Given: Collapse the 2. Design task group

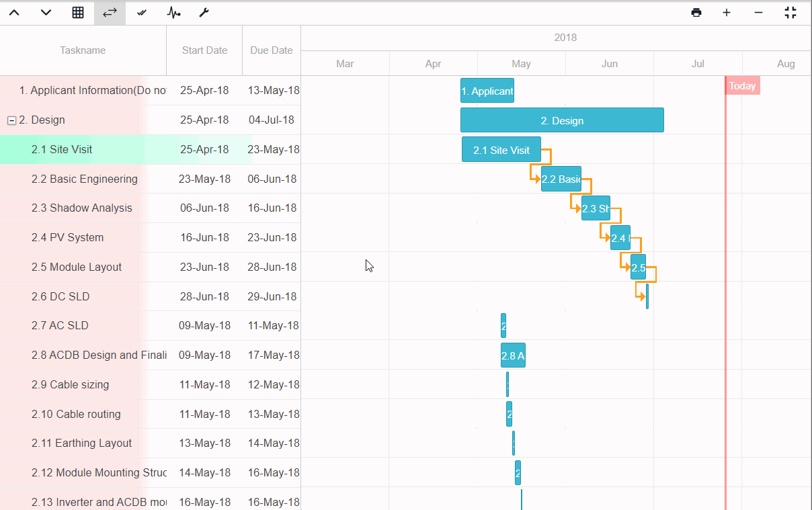Looking at the screenshot, I should pos(11,120).
